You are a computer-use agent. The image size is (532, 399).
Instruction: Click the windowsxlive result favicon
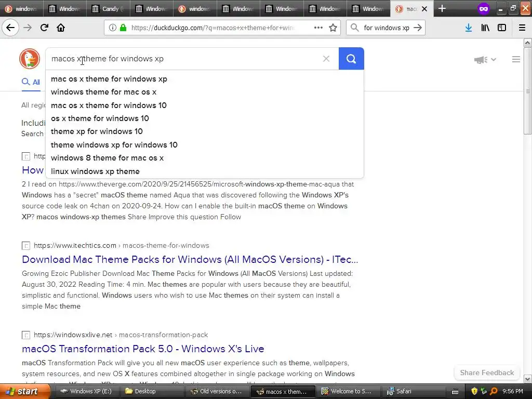coord(26,335)
